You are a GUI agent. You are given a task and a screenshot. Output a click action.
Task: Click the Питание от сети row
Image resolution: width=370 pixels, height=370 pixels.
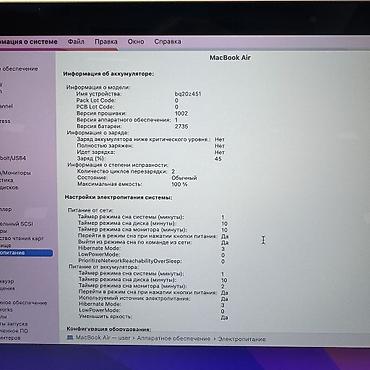(x=91, y=211)
